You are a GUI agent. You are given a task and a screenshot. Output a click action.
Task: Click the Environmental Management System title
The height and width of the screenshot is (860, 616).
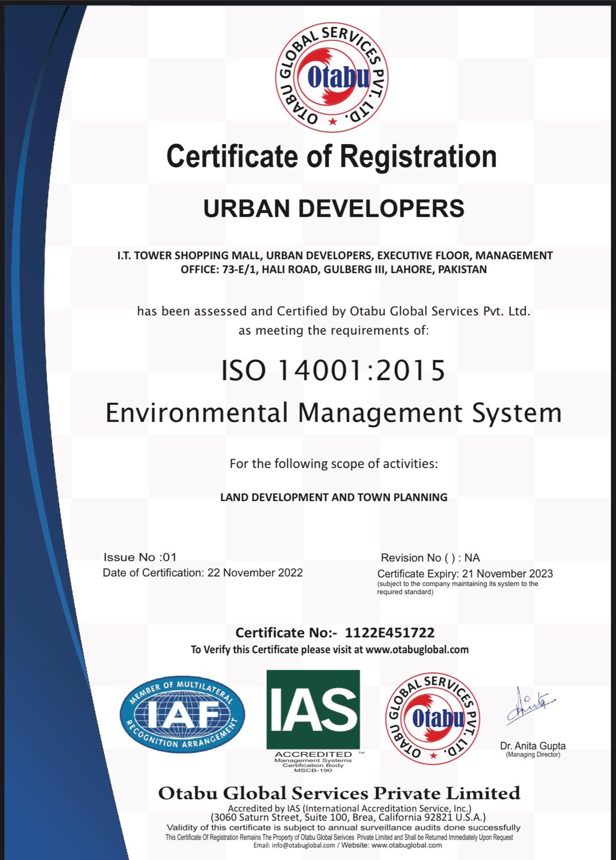[x=333, y=413]
